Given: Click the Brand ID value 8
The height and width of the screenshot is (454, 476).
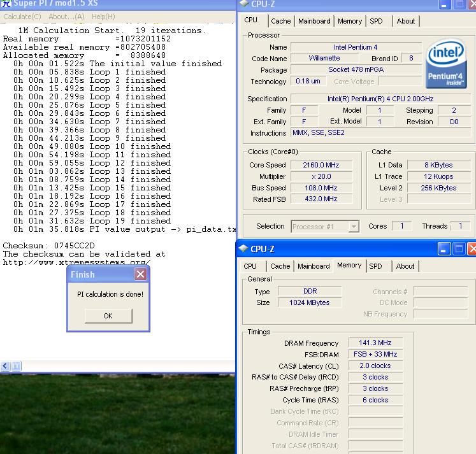Looking at the screenshot, I should point(412,58).
